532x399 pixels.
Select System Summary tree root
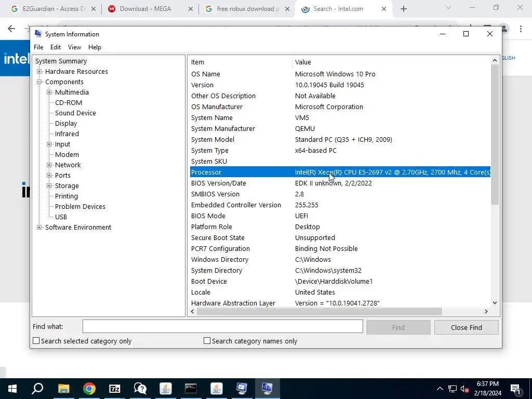[x=61, y=61]
